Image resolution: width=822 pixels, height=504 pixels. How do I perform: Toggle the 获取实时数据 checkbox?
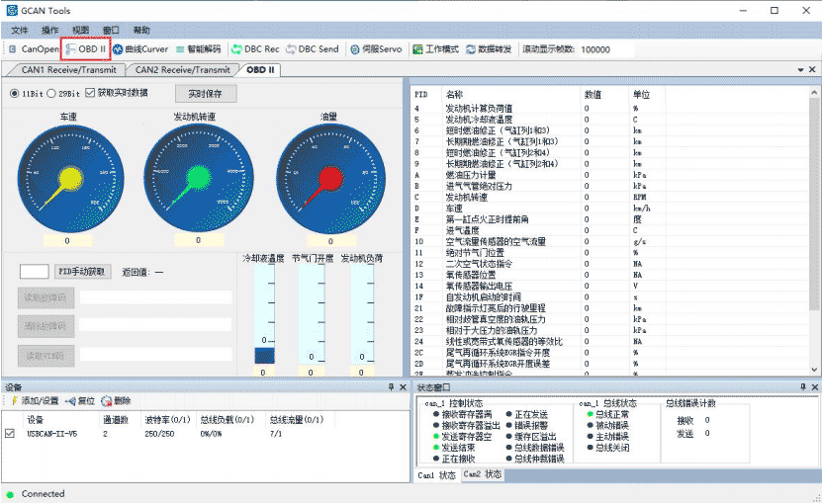pos(91,93)
